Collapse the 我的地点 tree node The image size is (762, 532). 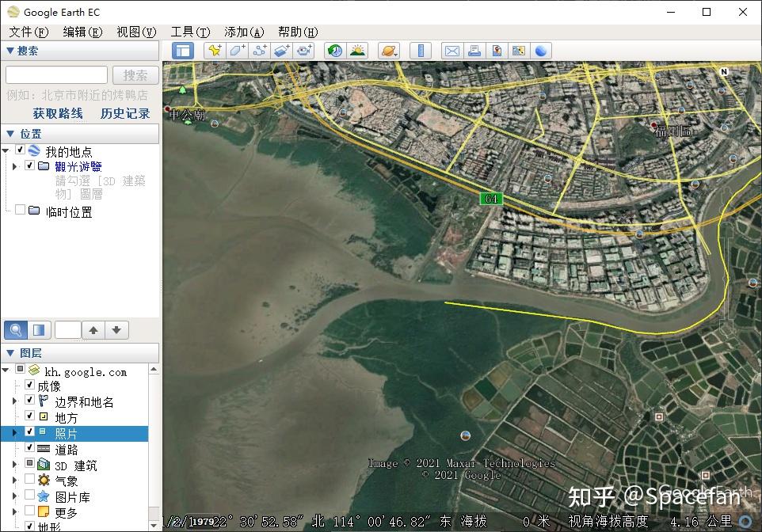(x=6, y=151)
